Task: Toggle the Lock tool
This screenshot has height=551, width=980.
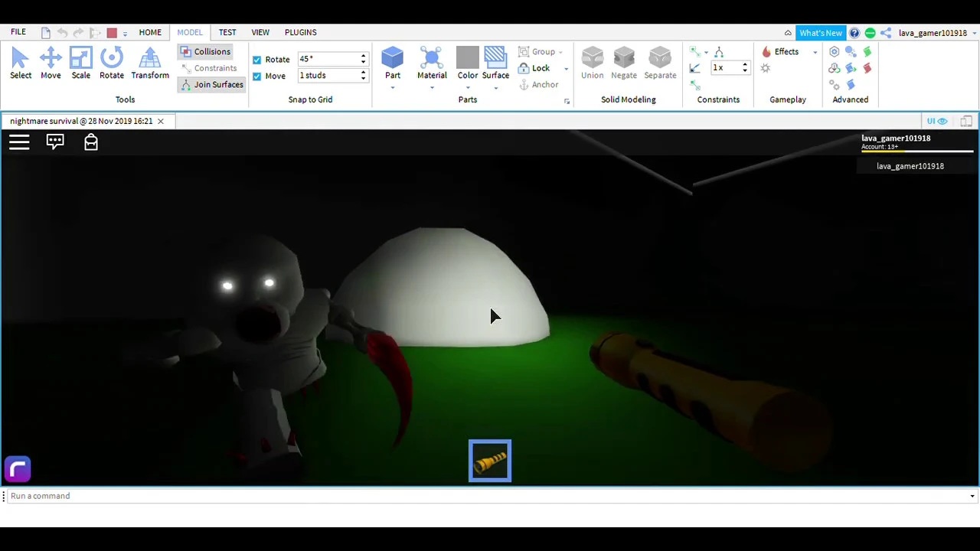Action: pos(534,68)
